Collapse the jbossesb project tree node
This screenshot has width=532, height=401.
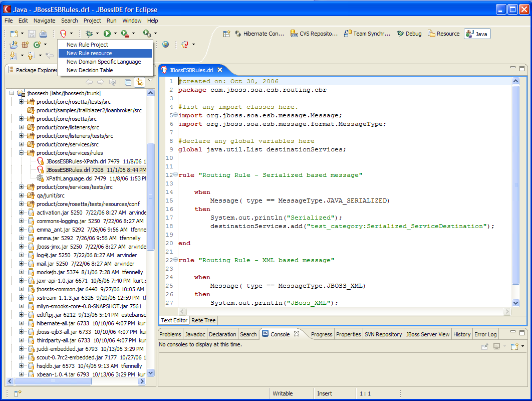pos(12,93)
